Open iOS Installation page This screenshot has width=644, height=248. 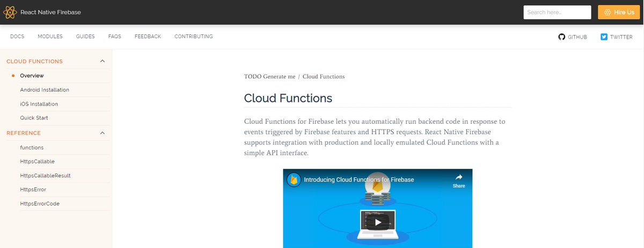39,104
